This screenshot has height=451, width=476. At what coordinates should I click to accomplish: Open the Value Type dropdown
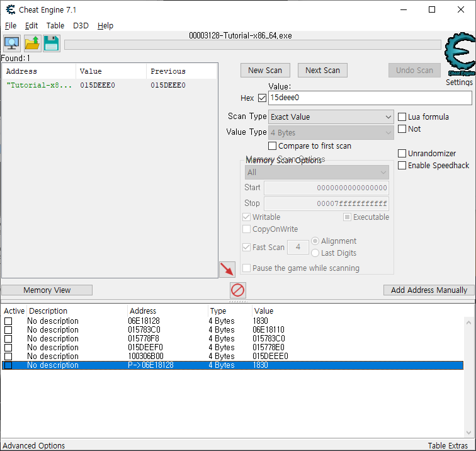tap(331, 133)
